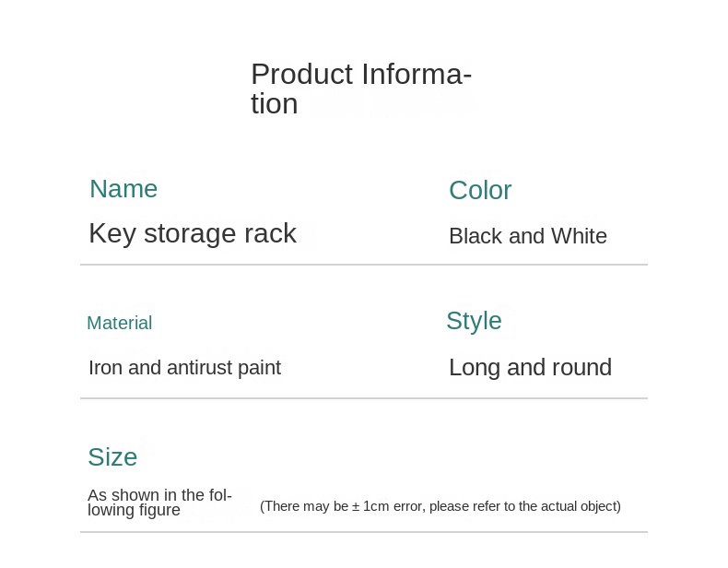Screen dimensions: 728x568
Task: Click the Key storage rack text
Action: click(x=193, y=233)
